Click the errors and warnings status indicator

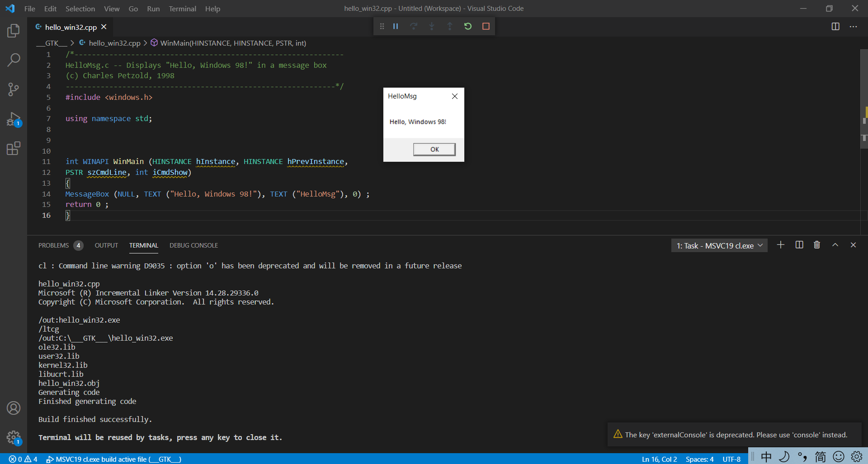23,459
